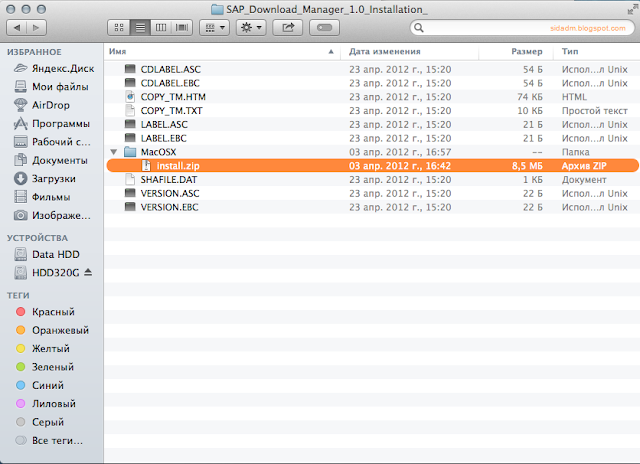Select file LABEL.EBC
The width and height of the screenshot is (640, 464).
coord(371,138)
